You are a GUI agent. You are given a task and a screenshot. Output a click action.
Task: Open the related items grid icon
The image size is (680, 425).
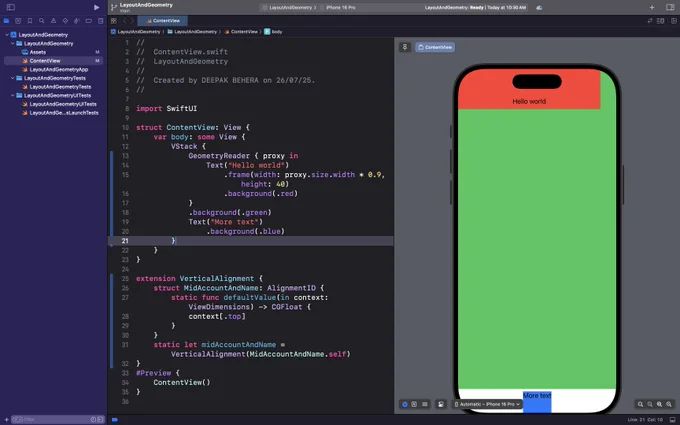click(114, 20)
